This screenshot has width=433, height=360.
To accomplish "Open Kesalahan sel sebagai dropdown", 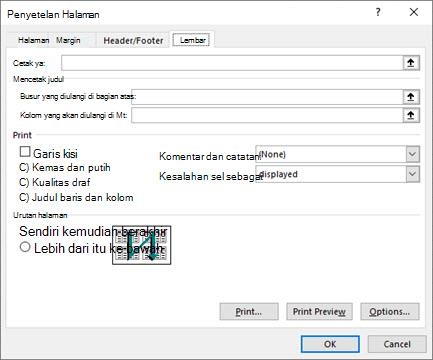I will tap(412, 174).
